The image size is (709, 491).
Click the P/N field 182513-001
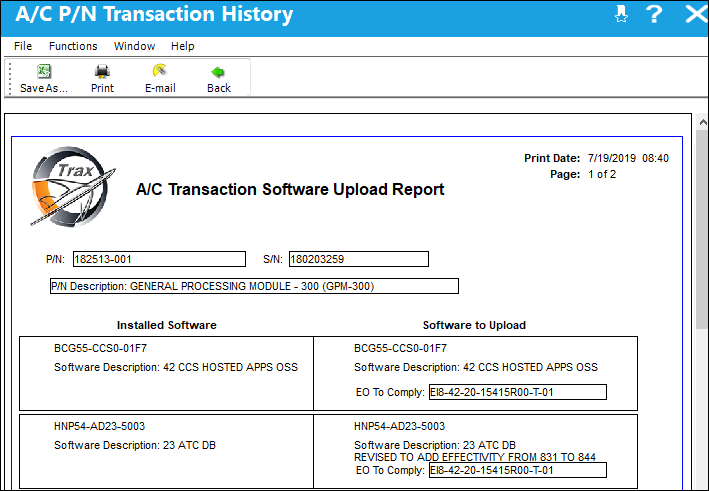[x=159, y=259]
